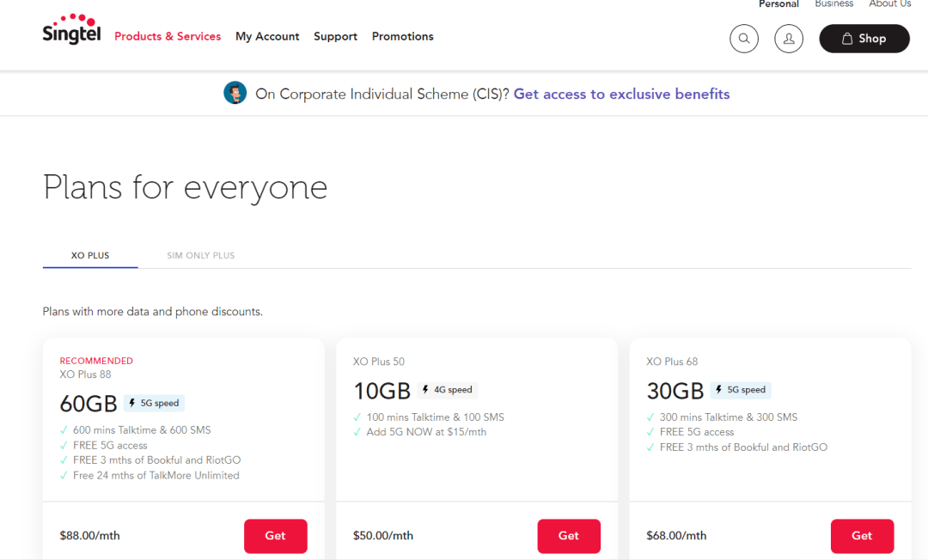This screenshot has width=928, height=560.
Task: Click the XO Plus 68 plan card
Action: [770, 421]
